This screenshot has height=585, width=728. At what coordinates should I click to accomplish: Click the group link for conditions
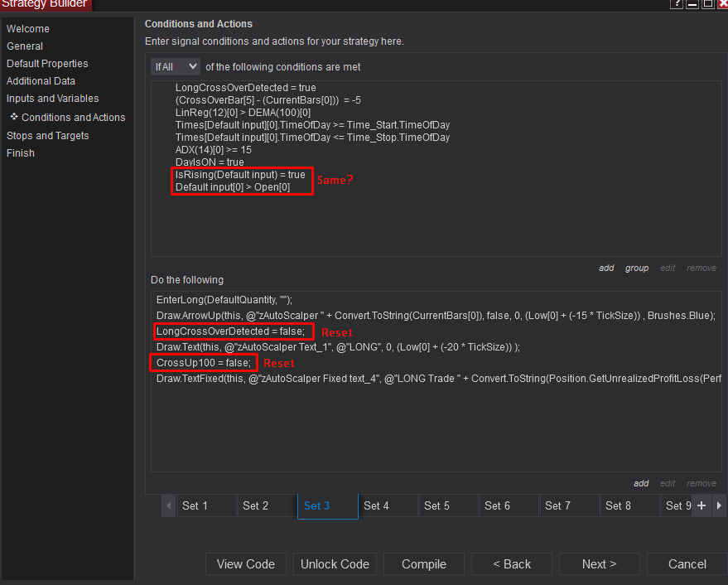pos(637,268)
